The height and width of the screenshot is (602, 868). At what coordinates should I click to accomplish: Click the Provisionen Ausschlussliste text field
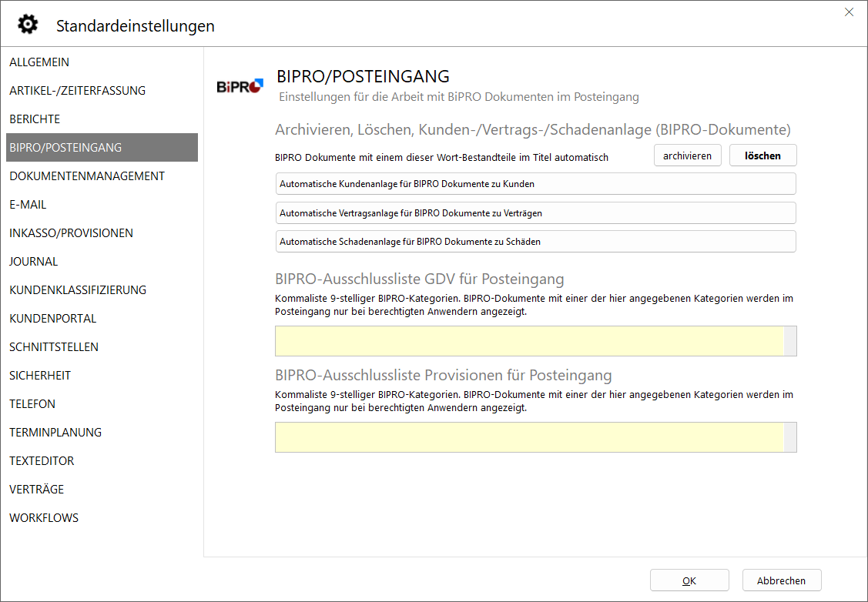pos(529,437)
